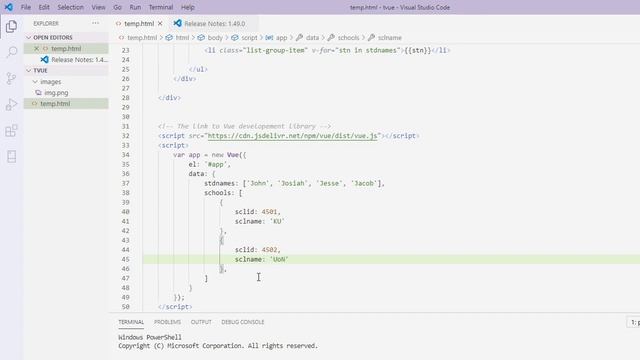The image size is (640, 360).
Task: Select the Terminal panel tab
Action: pos(131,322)
